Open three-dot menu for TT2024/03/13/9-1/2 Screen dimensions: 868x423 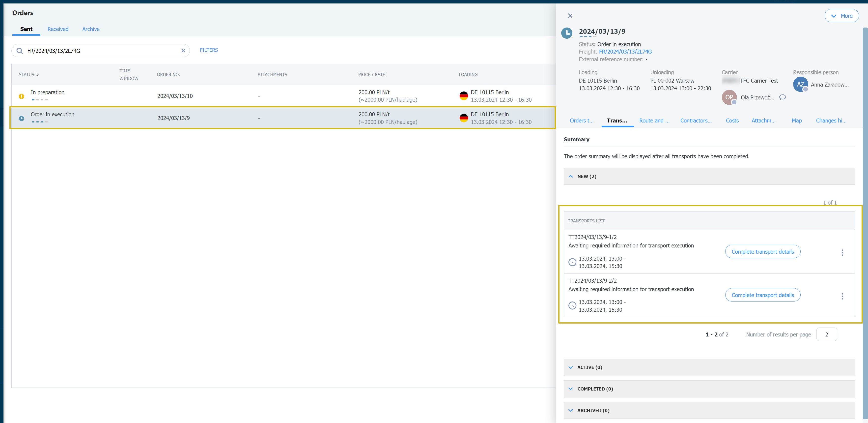(x=842, y=252)
